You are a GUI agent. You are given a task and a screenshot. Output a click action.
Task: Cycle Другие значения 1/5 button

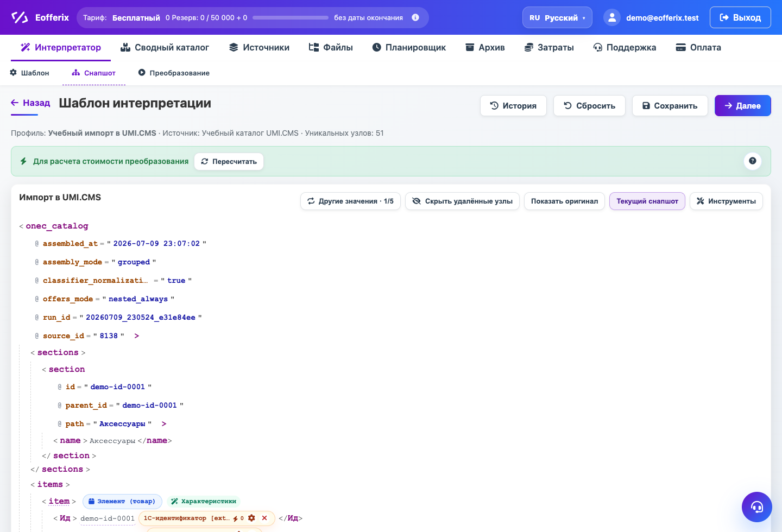pyautogui.click(x=350, y=201)
